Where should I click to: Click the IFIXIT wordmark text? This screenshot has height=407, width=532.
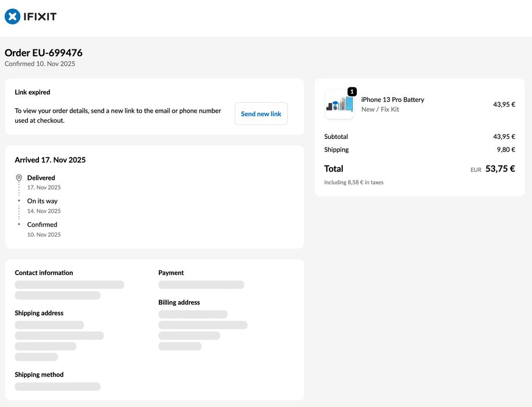click(x=40, y=17)
